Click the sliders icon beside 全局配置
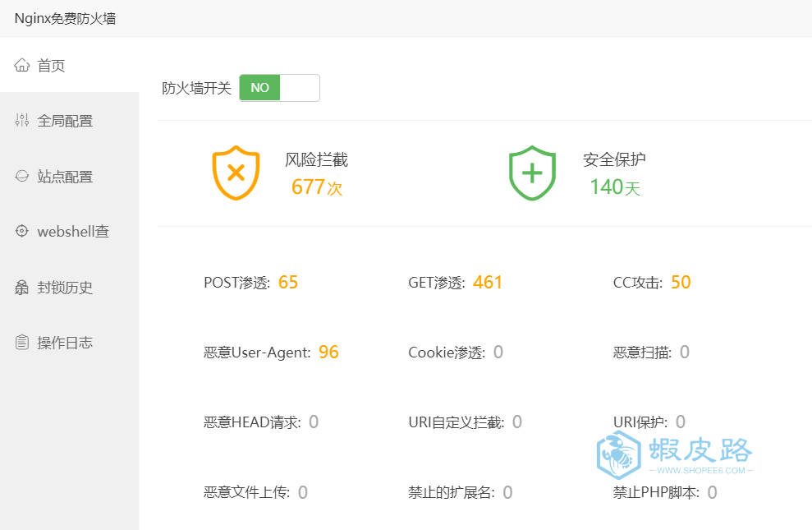 tap(21, 120)
